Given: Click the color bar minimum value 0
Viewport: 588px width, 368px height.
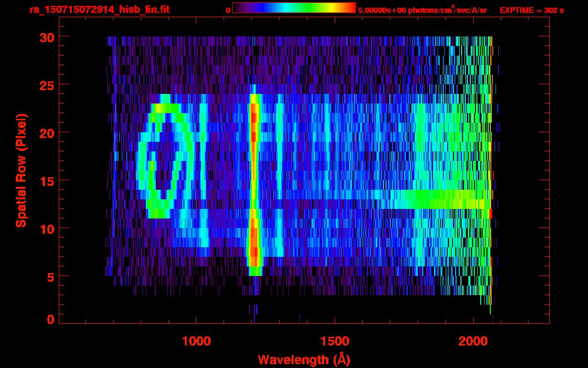Looking at the screenshot, I should (x=228, y=10).
